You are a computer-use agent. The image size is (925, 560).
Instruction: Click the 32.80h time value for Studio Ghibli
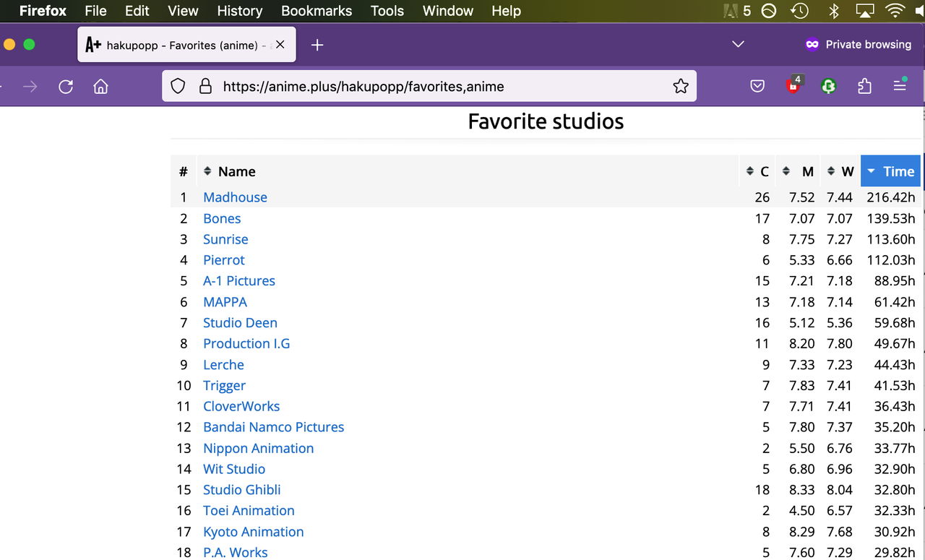(x=895, y=490)
